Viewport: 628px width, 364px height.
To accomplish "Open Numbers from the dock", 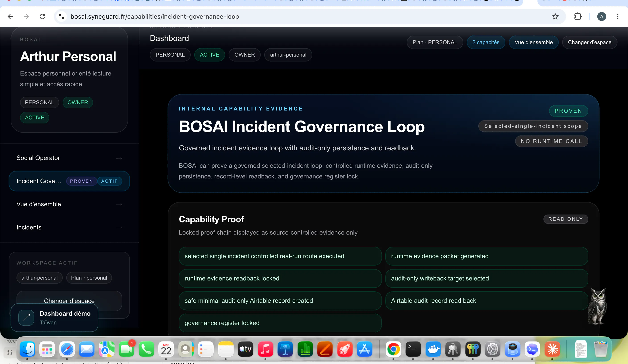I will 305,349.
